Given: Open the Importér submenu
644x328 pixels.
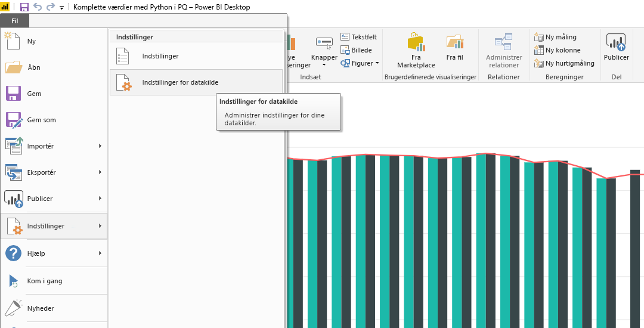Looking at the screenshot, I should [54, 146].
